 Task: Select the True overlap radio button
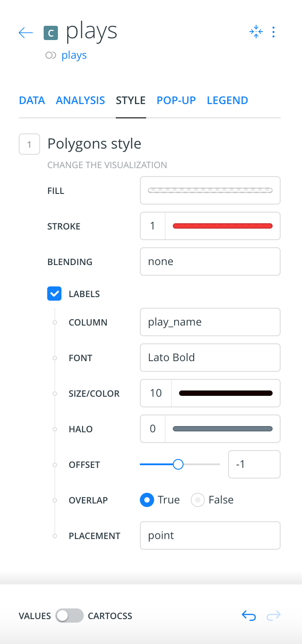tap(147, 500)
